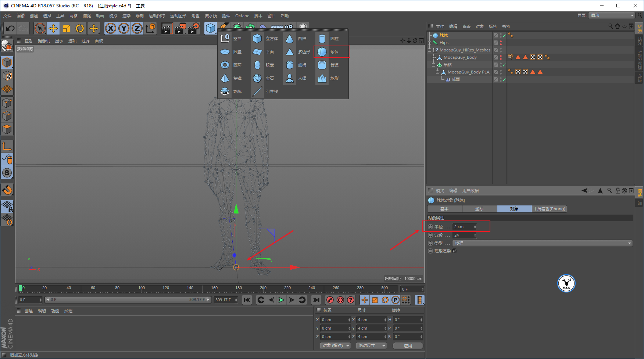Viewport: 644px width, 359px height.
Task: Activate the Scale tool in the top toolbar
Action: click(x=67, y=28)
